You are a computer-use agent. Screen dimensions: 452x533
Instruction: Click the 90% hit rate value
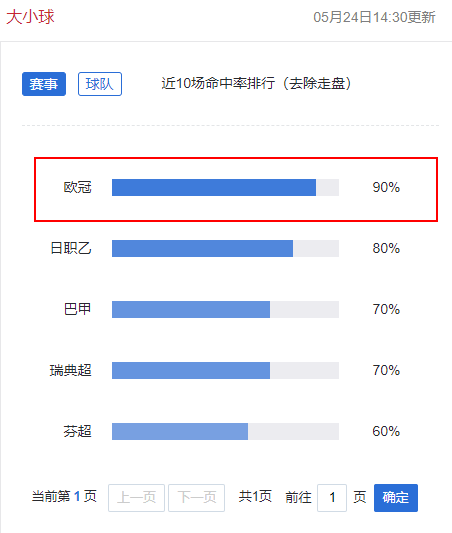[386, 187]
